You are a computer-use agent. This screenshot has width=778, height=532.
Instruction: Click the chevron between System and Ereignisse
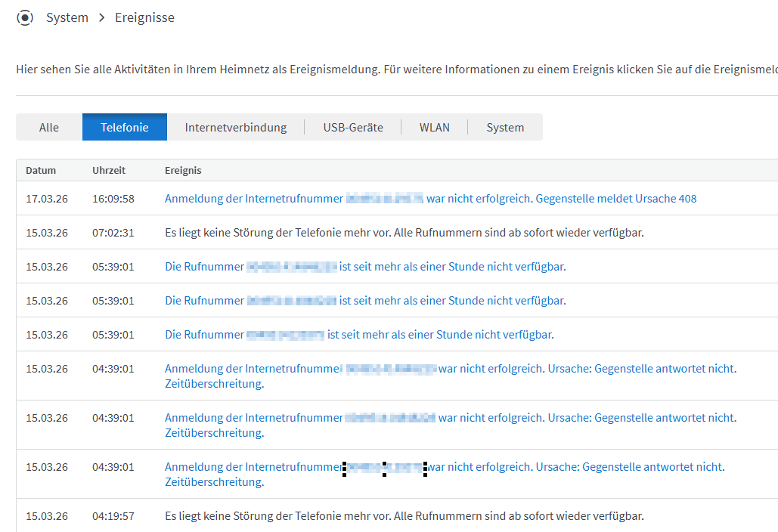click(x=102, y=18)
